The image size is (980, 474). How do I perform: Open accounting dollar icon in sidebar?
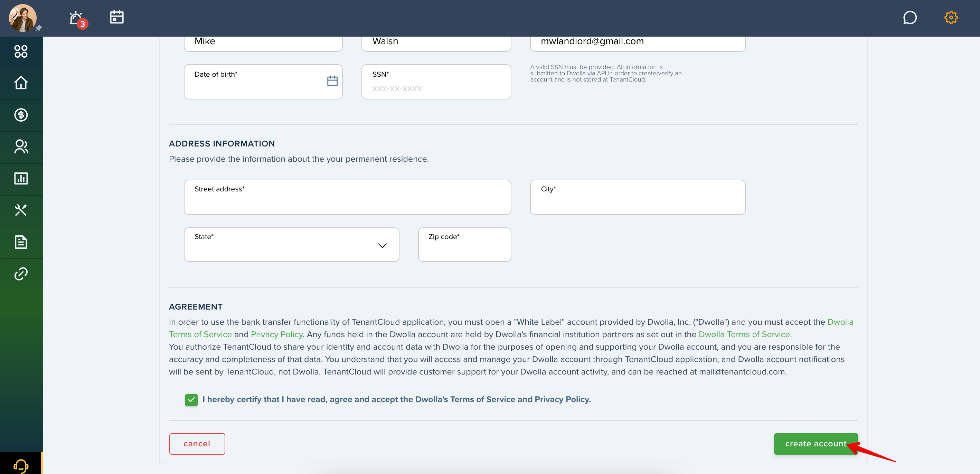click(x=21, y=115)
